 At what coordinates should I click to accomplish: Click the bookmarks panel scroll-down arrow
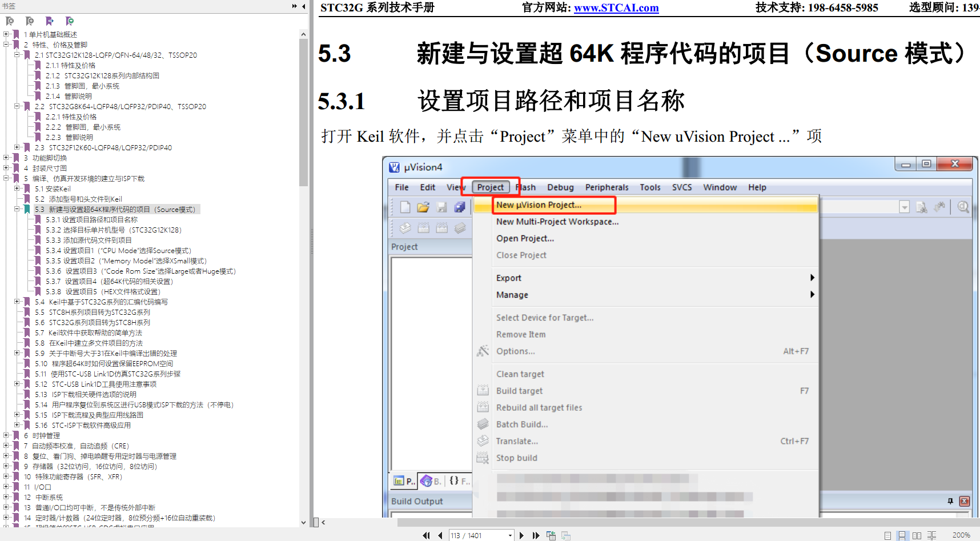tap(303, 522)
